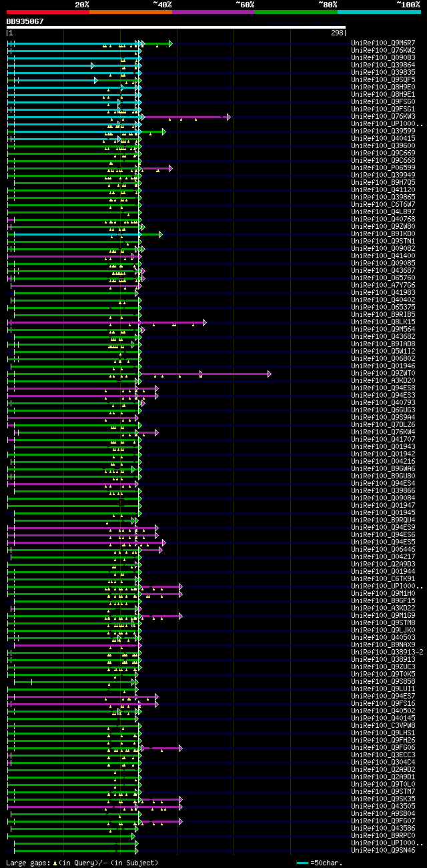Click hit label UniRef100_B9RPC0
Screen dimensions: 427x868
click(383, 836)
